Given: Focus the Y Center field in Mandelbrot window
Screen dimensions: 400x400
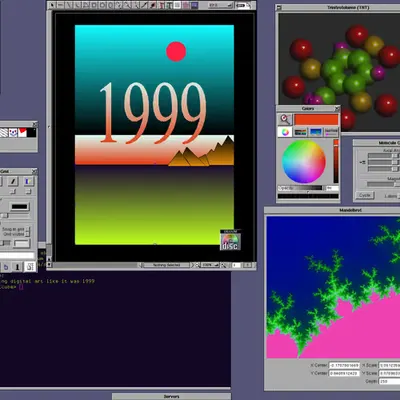Looking at the screenshot, I should coord(344,373).
